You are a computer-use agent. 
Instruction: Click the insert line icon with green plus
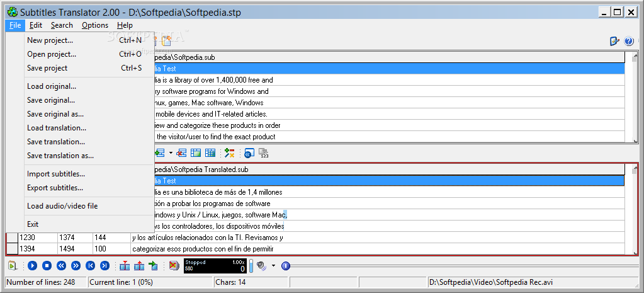159,153
